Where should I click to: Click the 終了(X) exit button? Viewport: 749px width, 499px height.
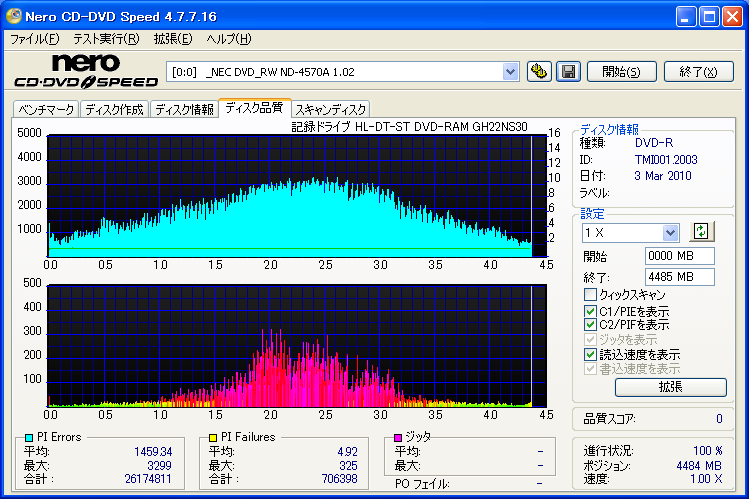coord(699,72)
